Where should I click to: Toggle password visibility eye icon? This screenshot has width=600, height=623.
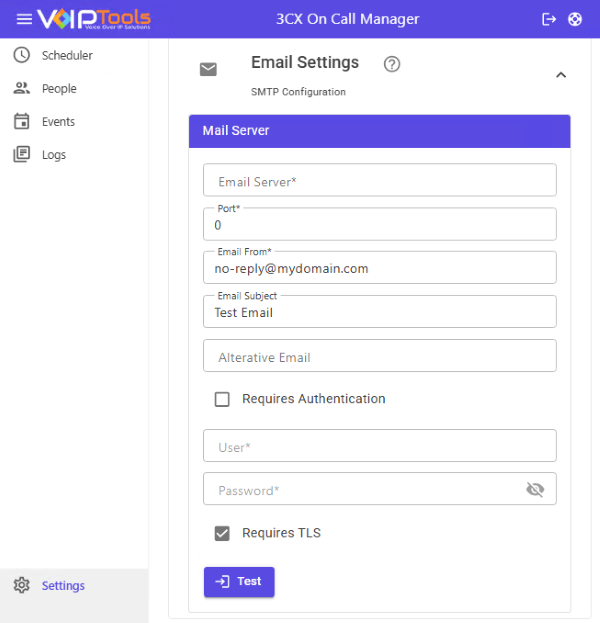[535, 489]
